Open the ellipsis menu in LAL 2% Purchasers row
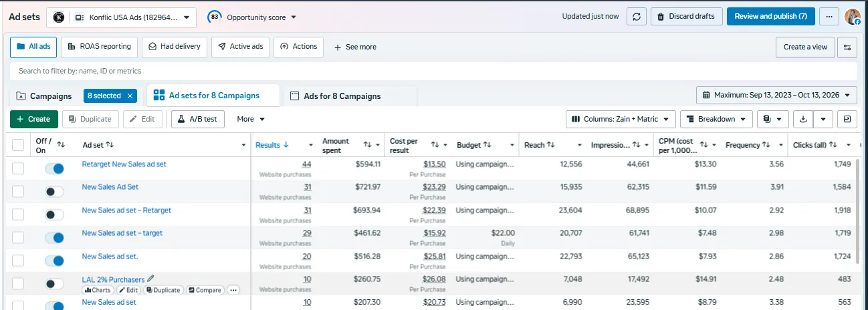 [x=233, y=290]
